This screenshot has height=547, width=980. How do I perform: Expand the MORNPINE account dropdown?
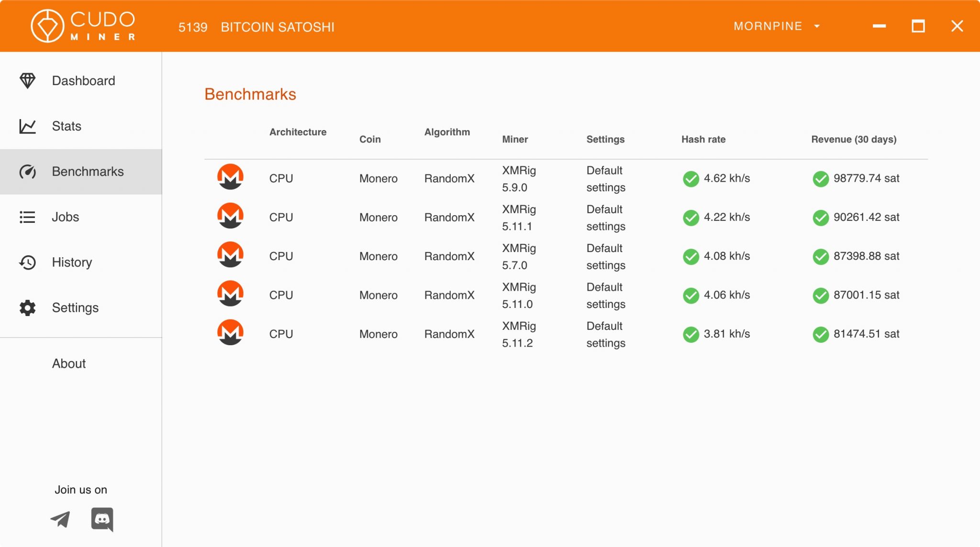[x=775, y=26]
